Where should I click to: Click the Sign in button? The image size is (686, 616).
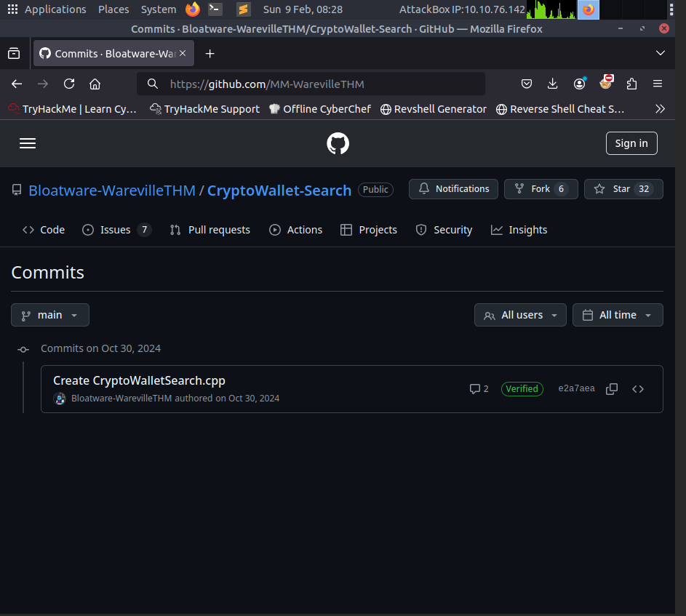click(x=631, y=143)
